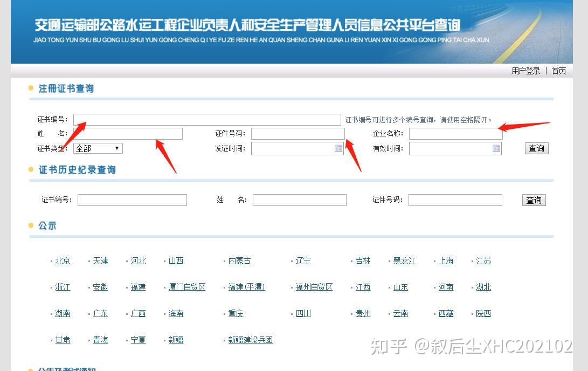Open 湖南 province link
This screenshot has height=371, width=588.
63,313
